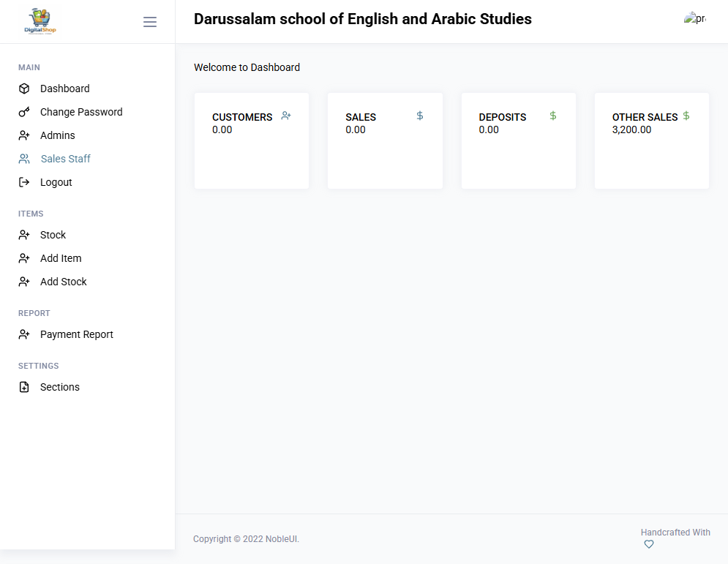The width and height of the screenshot is (728, 564).
Task: Click the Add Stock icon
Action: click(x=24, y=282)
